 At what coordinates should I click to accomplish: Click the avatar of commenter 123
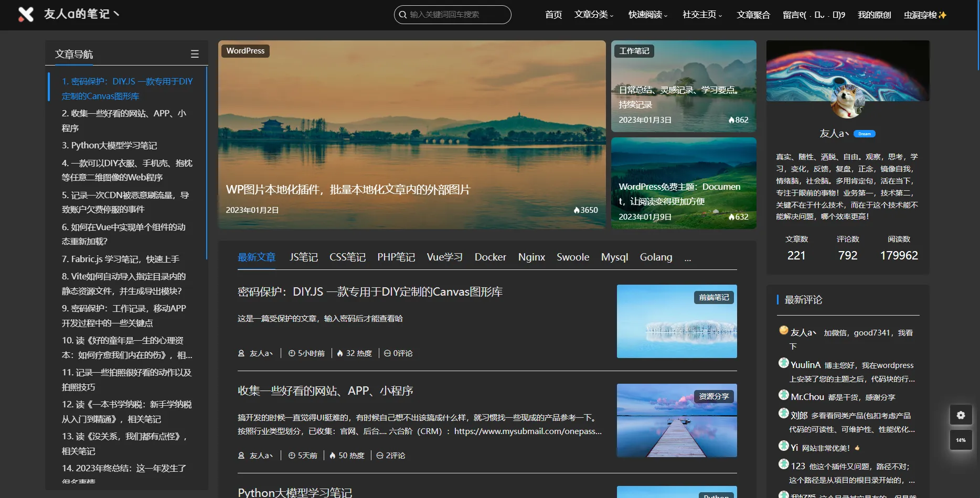(784, 464)
